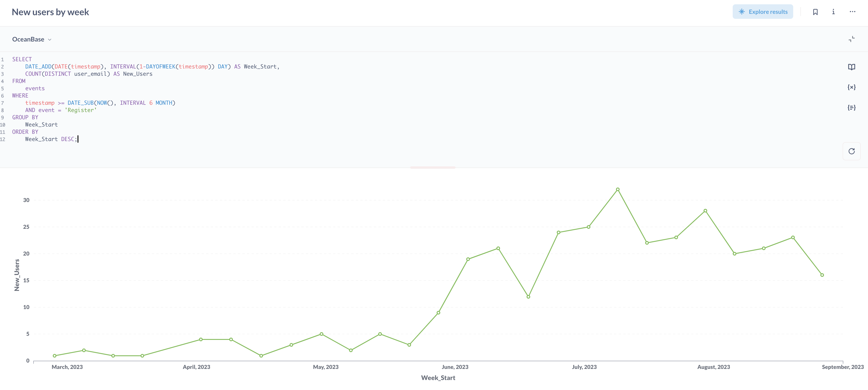Click the bookmark icon in header
This screenshot has width=868, height=390.
coord(815,12)
